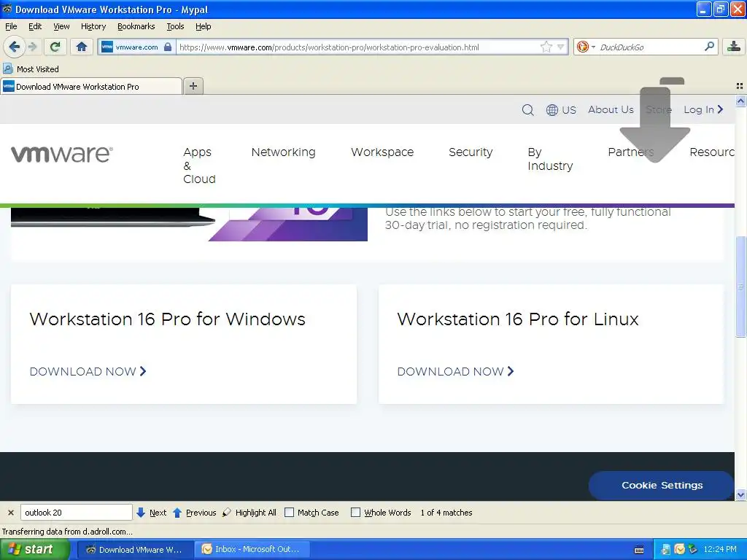Expand Networking navigation menu
The width and height of the screenshot is (747, 560).
pos(283,152)
